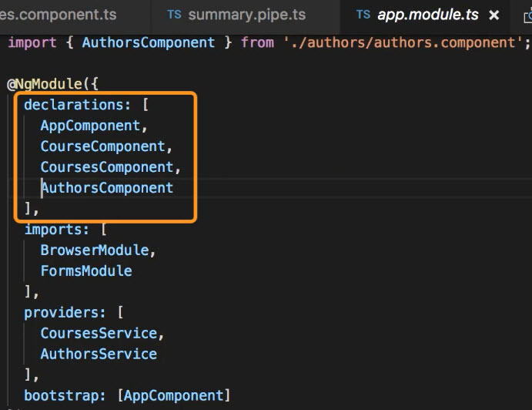532x410 pixels.
Task: Switch to the summary.pipe.ts tab
Action: tap(246, 15)
